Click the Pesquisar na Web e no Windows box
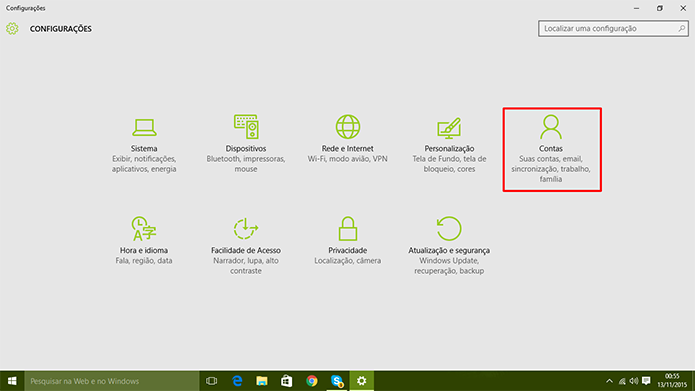The image size is (695, 391). point(112,381)
